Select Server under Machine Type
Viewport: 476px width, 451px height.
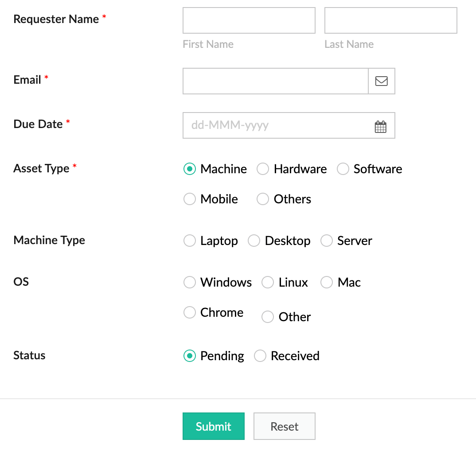pyautogui.click(x=327, y=241)
